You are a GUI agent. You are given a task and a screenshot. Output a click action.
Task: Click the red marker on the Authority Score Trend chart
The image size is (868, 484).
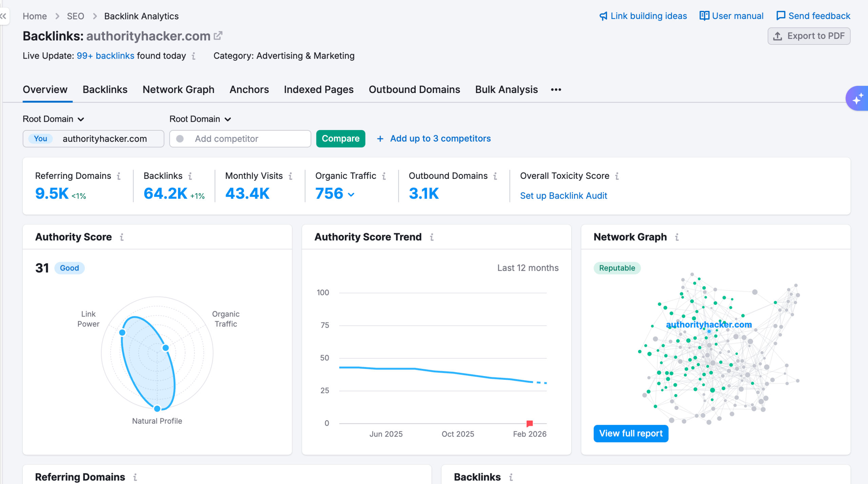529,423
